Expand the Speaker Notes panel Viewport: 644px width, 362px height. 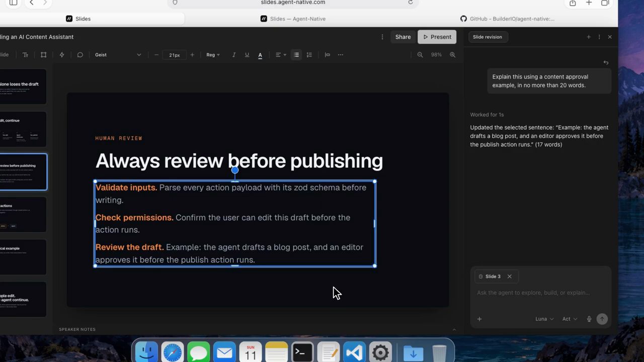tap(454, 330)
